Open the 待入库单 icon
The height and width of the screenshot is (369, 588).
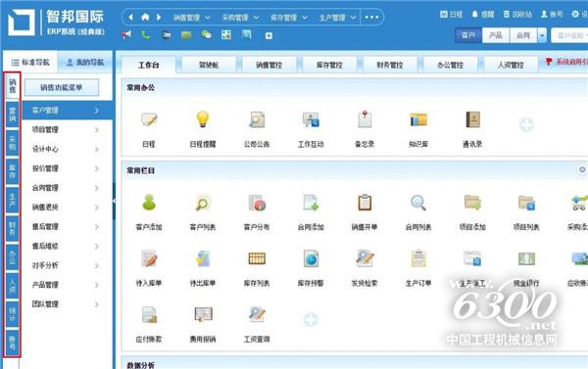tap(149, 258)
